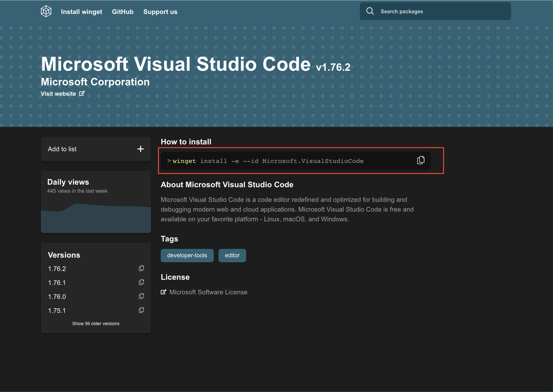This screenshot has width=553, height=392.
Task: Click the plus icon in Add to list
Action: click(x=141, y=149)
